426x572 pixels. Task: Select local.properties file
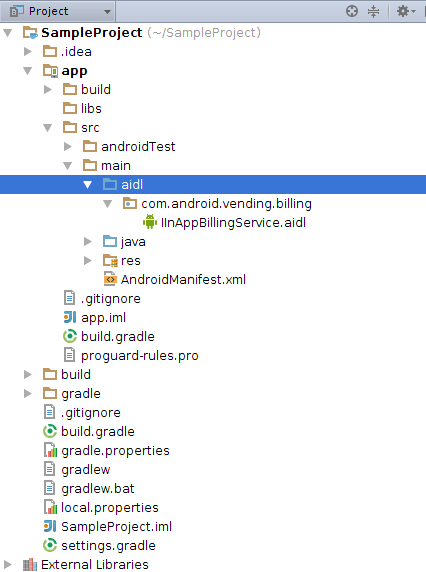pos(110,508)
